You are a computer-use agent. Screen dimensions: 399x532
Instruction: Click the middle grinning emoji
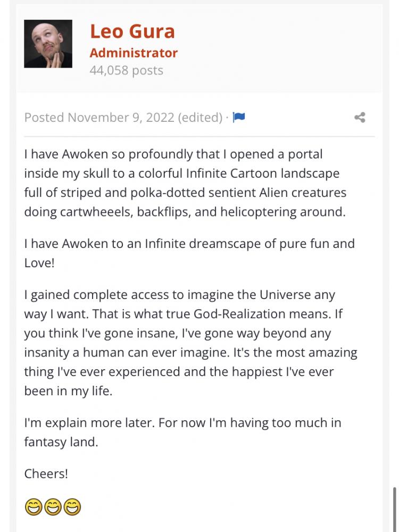click(x=53, y=507)
